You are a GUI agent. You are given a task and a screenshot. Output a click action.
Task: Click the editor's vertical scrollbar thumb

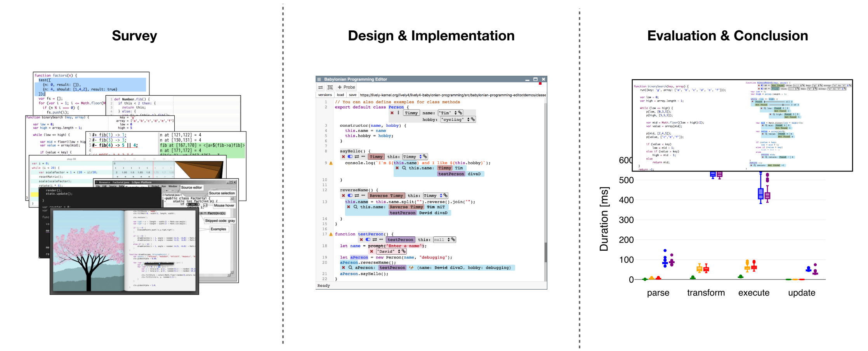545,253
